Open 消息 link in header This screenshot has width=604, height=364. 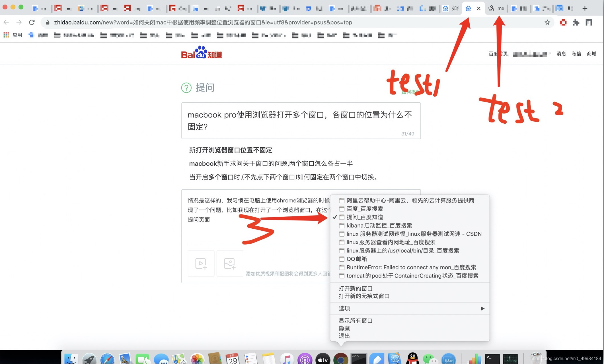point(561,54)
